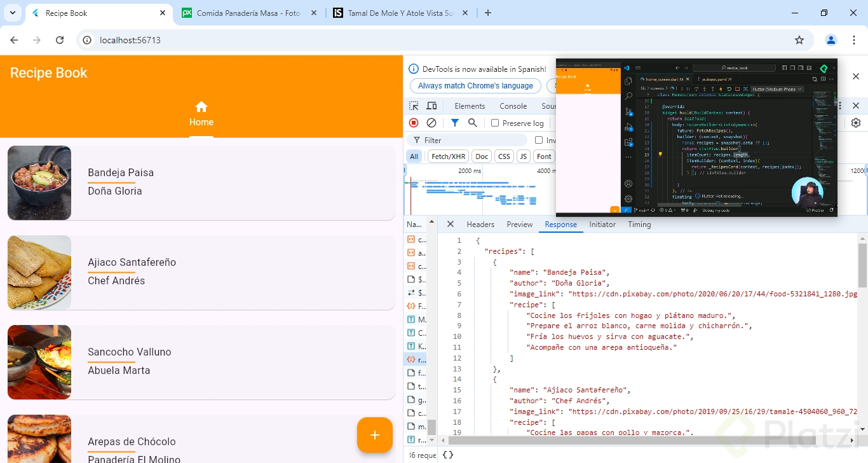Viewport: 868px width, 463px height.
Task: Open the profile avatar menu
Action: click(831, 40)
